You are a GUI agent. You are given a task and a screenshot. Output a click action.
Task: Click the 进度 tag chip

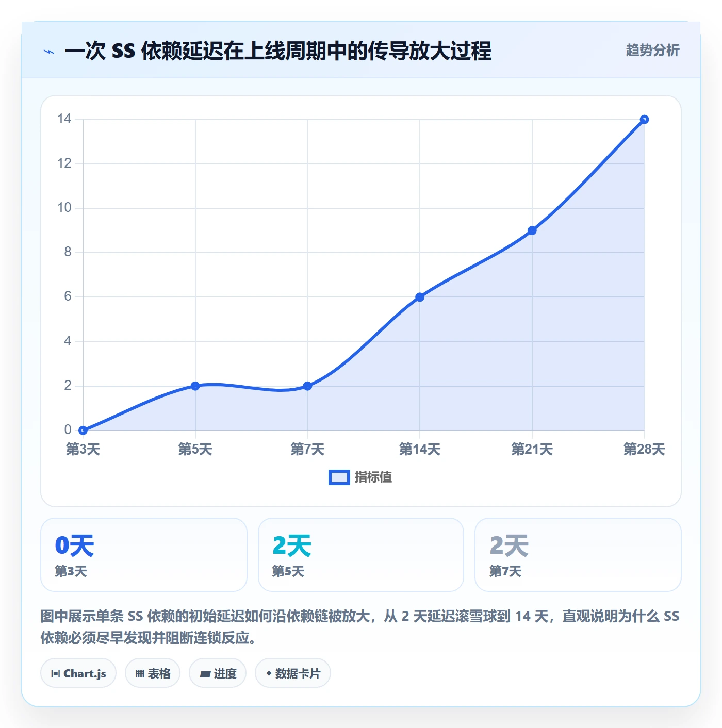[218, 673]
